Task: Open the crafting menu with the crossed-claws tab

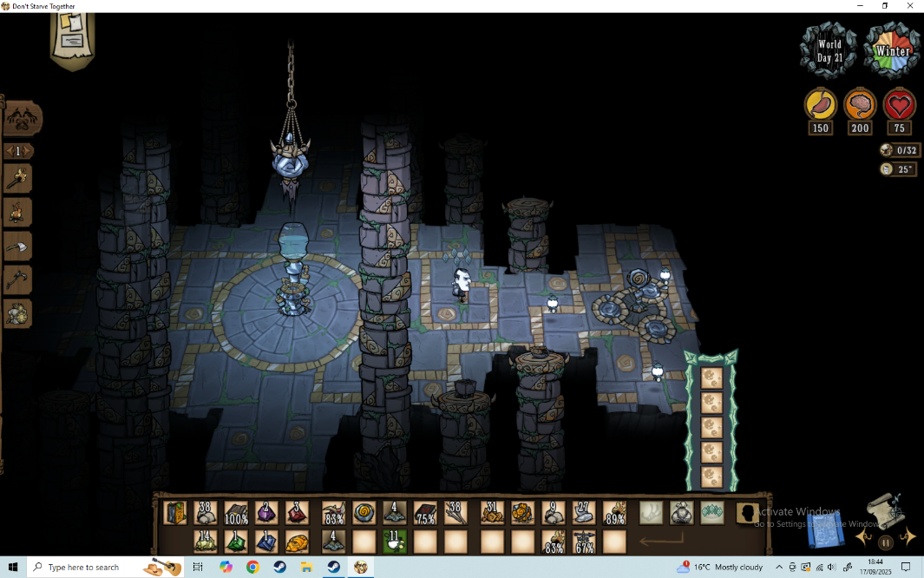Action: 23,118
